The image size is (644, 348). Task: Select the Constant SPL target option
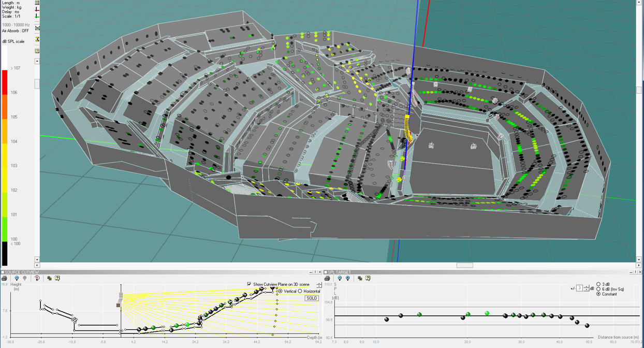click(x=598, y=294)
